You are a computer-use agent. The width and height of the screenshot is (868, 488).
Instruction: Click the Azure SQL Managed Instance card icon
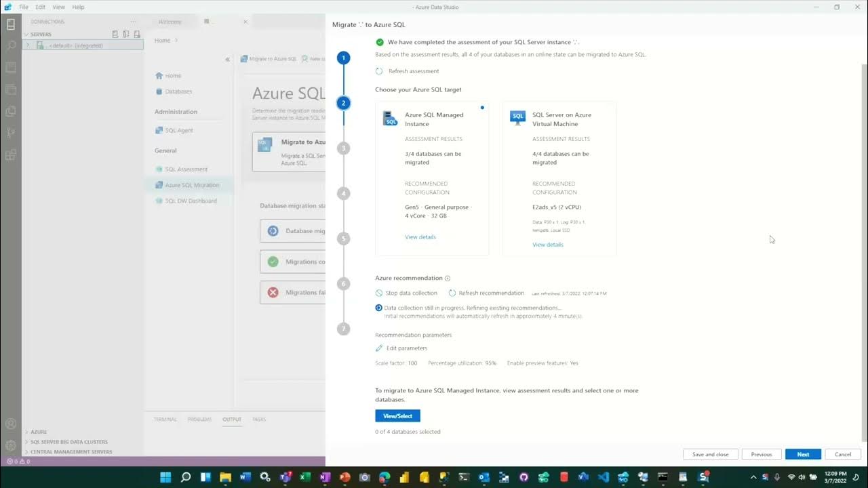pyautogui.click(x=390, y=118)
